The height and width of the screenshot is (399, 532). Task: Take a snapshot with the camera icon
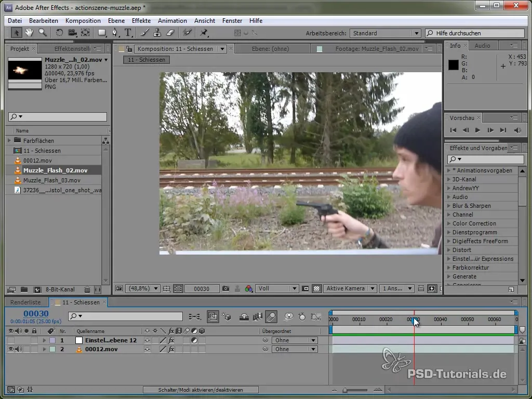[225, 289]
